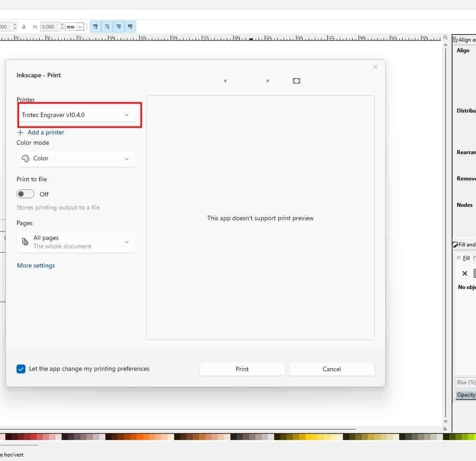
Task: Open the Align and Distribute panel tab
Action: (464, 40)
